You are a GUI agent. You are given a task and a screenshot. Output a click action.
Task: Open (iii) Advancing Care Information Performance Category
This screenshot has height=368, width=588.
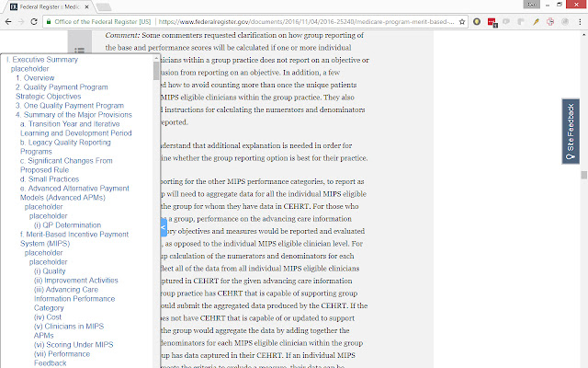click(74, 298)
